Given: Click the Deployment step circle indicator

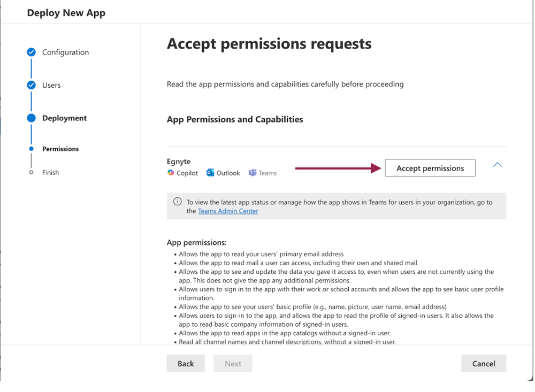Looking at the screenshot, I should [x=32, y=118].
